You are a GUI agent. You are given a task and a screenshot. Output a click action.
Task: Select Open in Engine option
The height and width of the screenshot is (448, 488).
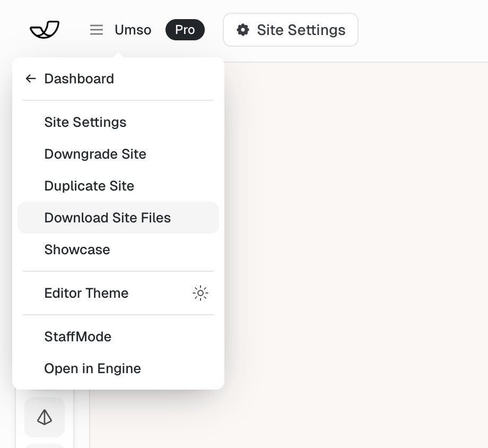(x=93, y=368)
